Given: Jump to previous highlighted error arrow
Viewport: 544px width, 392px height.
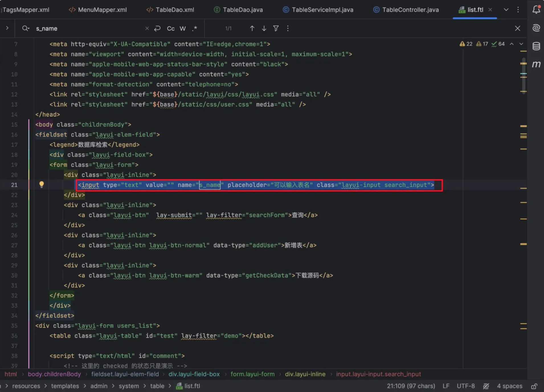Looking at the screenshot, I should point(512,44).
